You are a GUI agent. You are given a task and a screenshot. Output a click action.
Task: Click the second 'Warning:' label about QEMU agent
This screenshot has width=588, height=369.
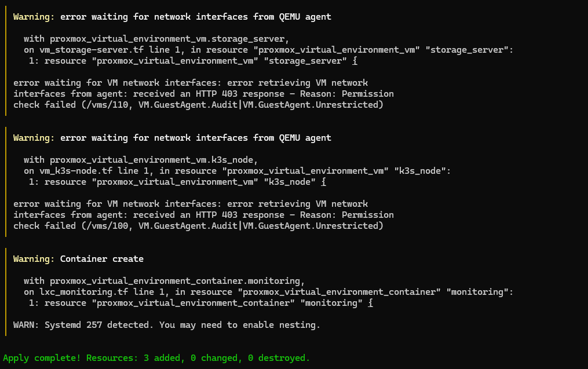coord(34,138)
